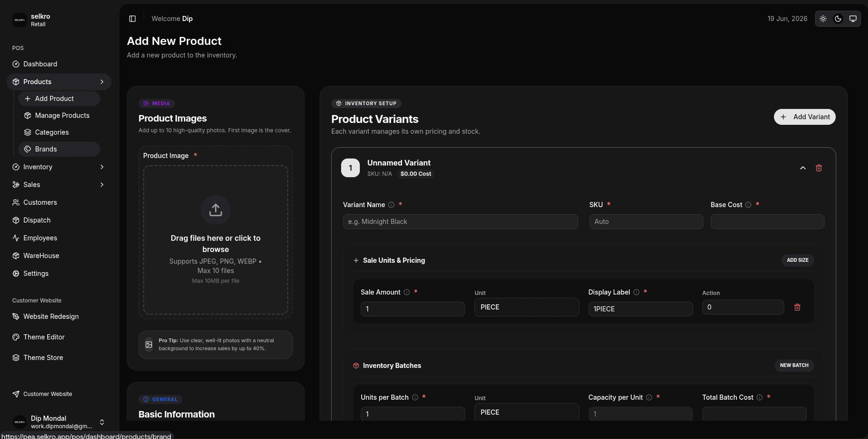
Task: Click the INVENTORY SETUP badge
Action: (x=366, y=103)
